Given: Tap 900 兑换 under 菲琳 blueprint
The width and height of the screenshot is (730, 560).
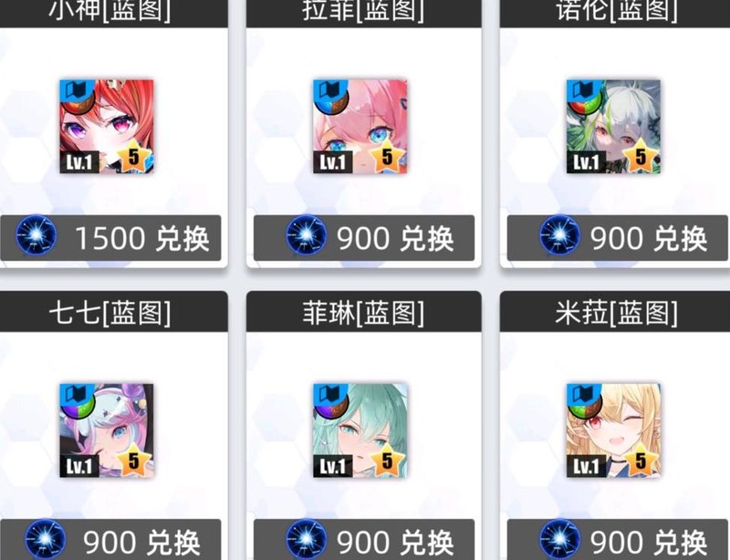Looking at the screenshot, I should click(x=364, y=540).
